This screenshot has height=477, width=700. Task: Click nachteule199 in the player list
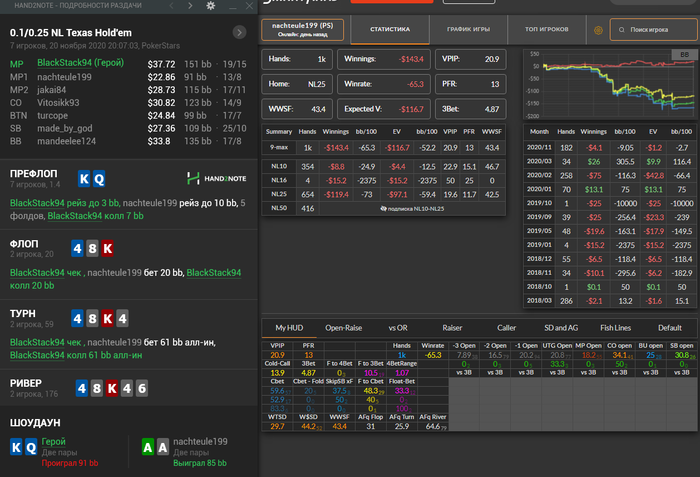64,77
